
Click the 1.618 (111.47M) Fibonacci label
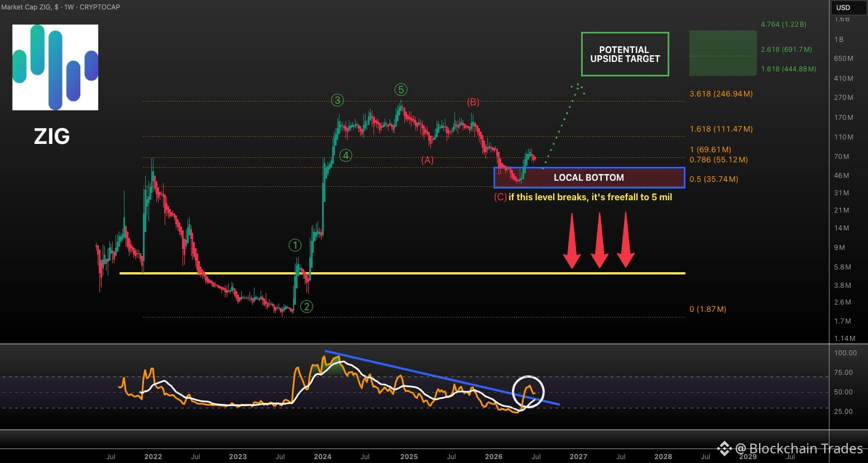(x=721, y=129)
